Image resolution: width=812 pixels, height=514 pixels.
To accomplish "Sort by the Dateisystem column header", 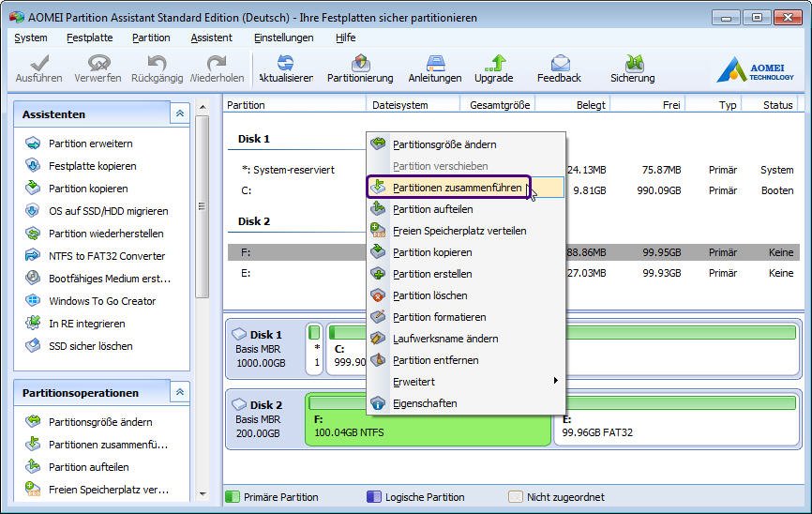I will 414,105.
